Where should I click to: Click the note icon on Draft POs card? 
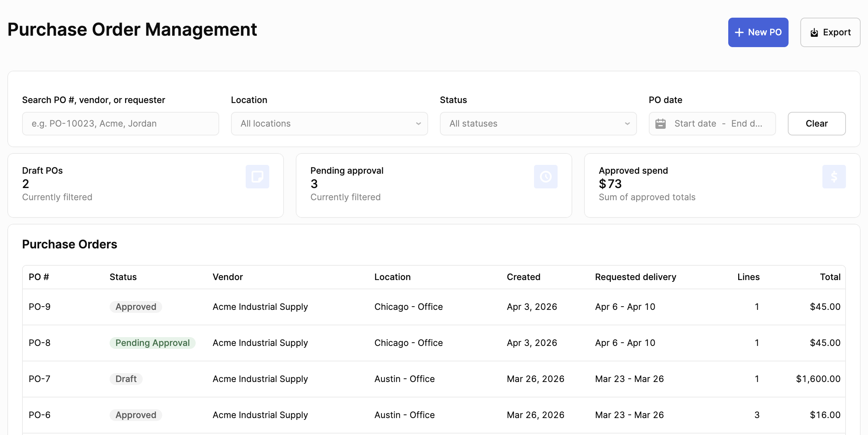pyautogui.click(x=258, y=177)
